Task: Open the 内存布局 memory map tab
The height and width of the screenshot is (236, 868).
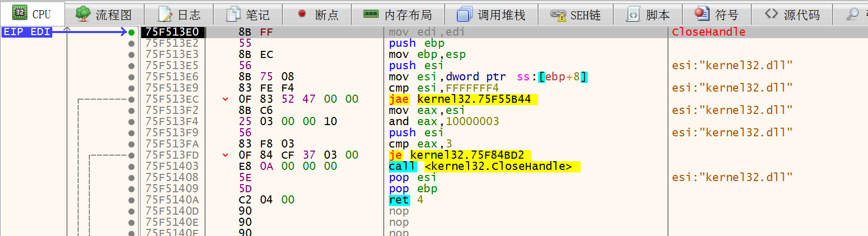Action: tap(398, 14)
